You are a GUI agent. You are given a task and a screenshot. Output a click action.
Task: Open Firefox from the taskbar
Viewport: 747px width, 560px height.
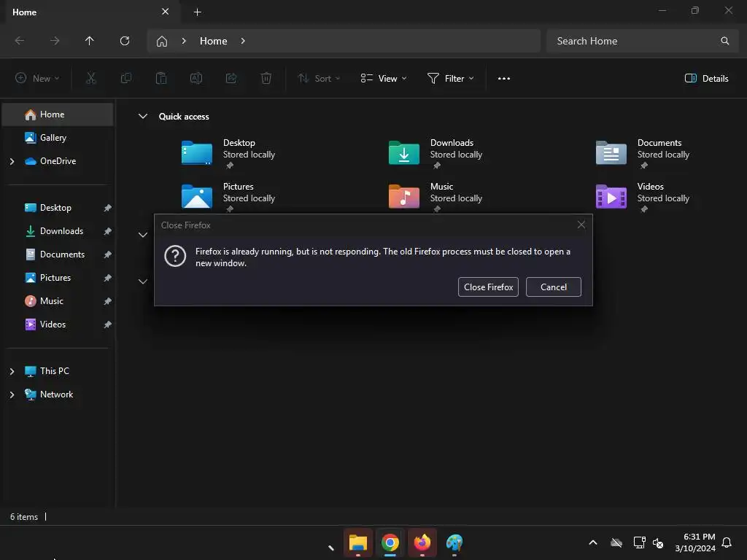pyautogui.click(x=422, y=542)
